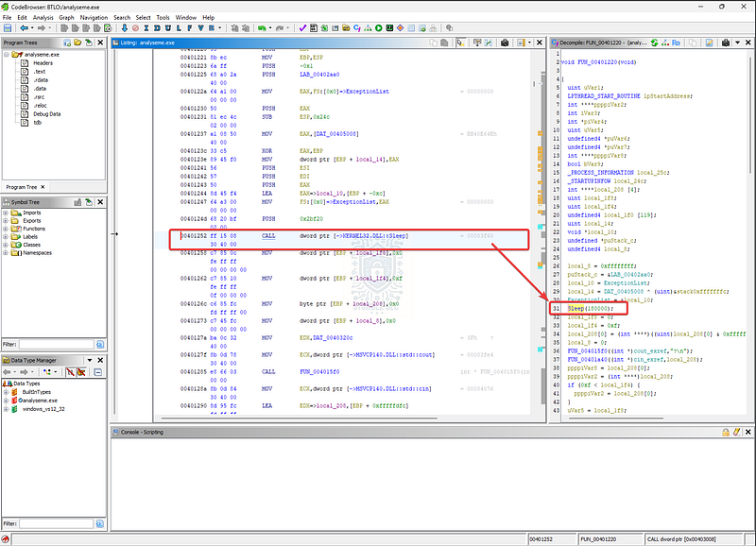
Task: Click Symbol Tree filter options icon
Action: (100, 344)
